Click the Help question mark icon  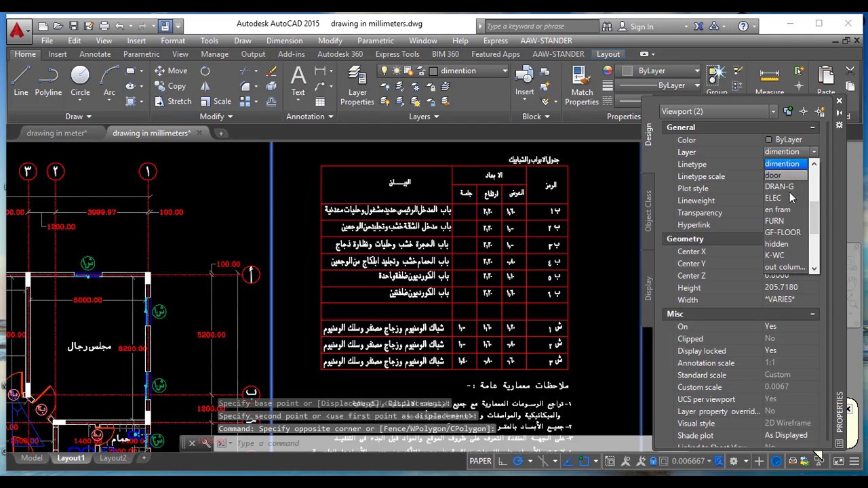tap(743, 26)
